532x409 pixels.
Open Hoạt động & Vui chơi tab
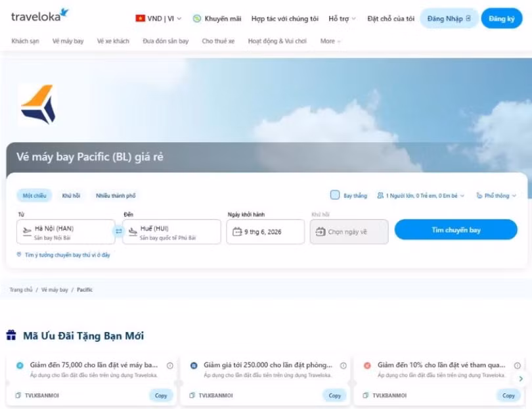click(x=277, y=41)
